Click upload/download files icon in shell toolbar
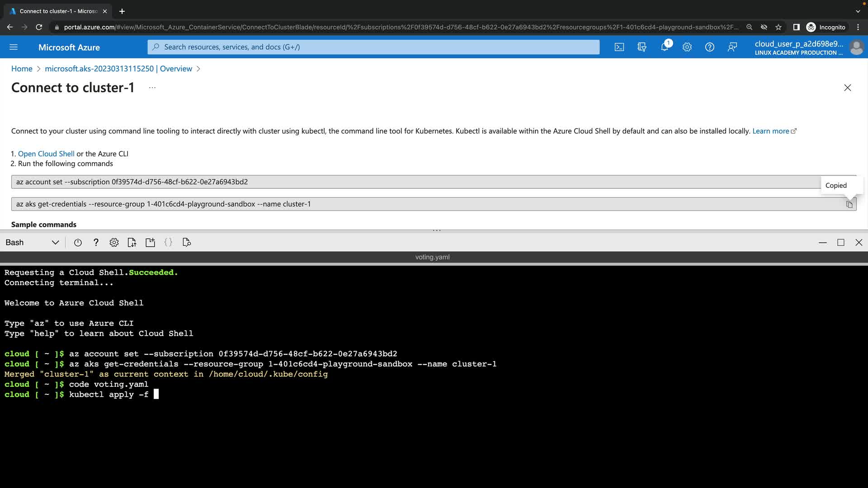The height and width of the screenshot is (488, 868). (132, 243)
